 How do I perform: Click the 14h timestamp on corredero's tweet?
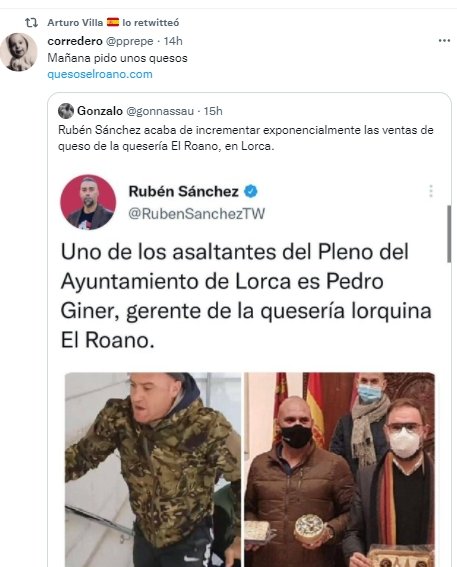tap(173, 41)
